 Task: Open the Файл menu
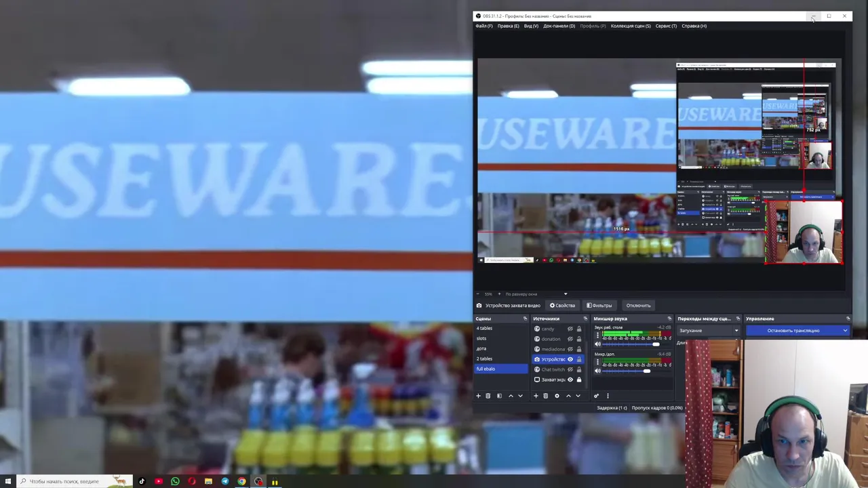click(x=484, y=26)
